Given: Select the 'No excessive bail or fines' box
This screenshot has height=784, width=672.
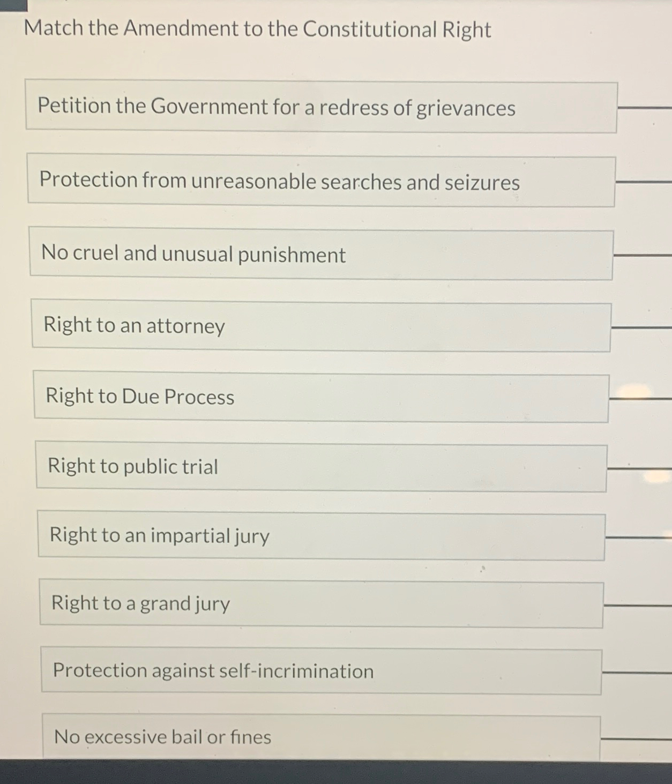Looking at the screenshot, I should 322,737.
